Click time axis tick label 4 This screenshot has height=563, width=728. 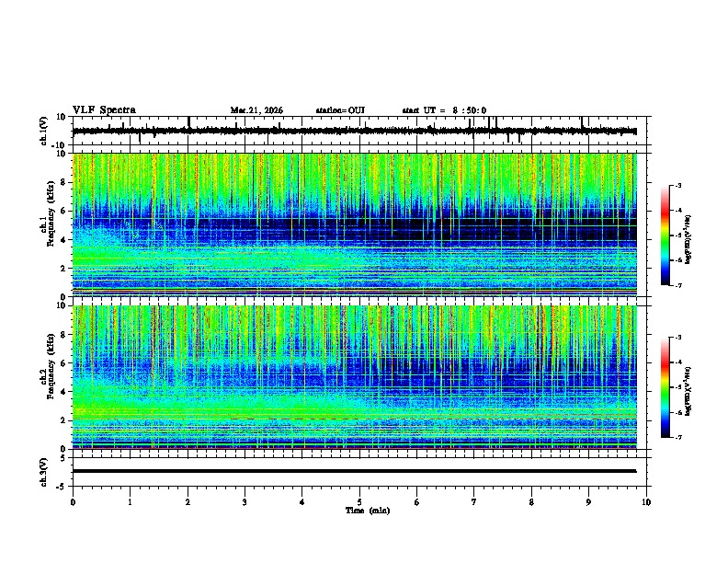(x=302, y=502)
